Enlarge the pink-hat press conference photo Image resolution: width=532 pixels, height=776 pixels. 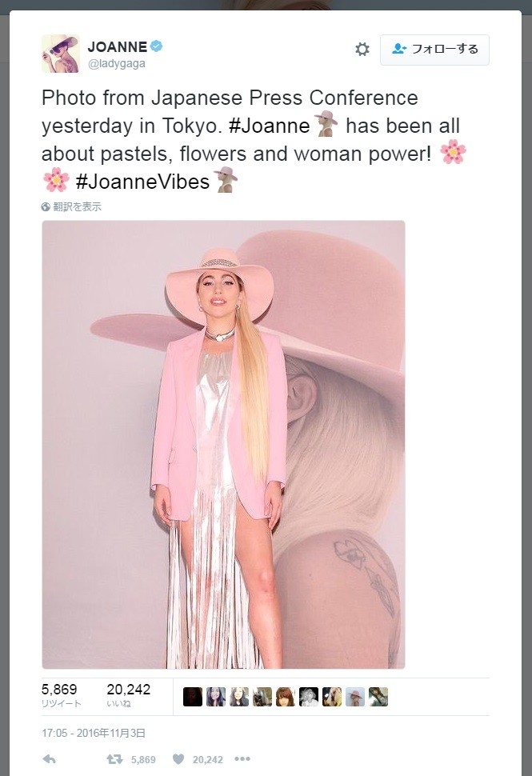tap(223, 444)
